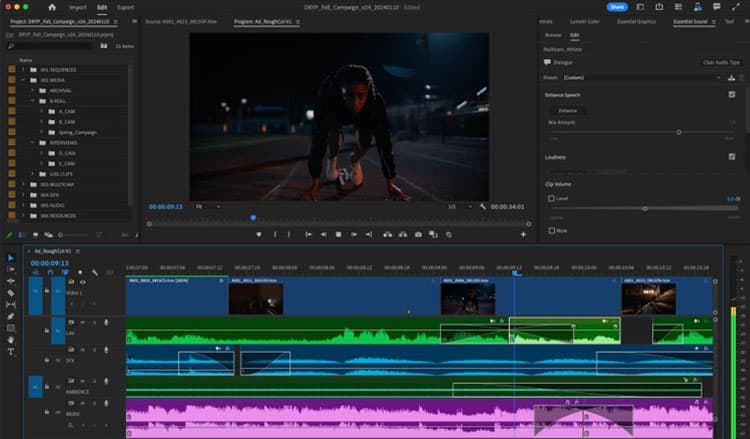This screenshot has height=439, width=750.
Task: Toggle the Loudness checkbox
Action: coord(732,156)
